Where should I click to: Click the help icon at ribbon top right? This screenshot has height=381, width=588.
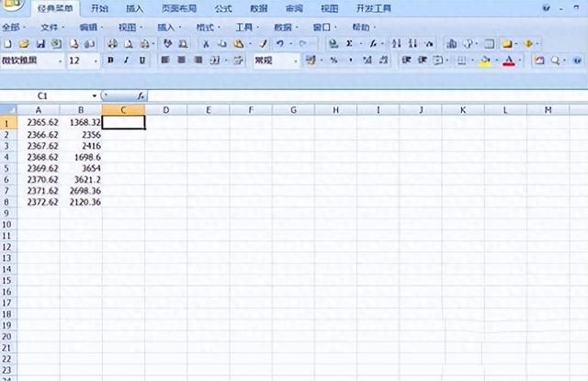pos(546,8)
